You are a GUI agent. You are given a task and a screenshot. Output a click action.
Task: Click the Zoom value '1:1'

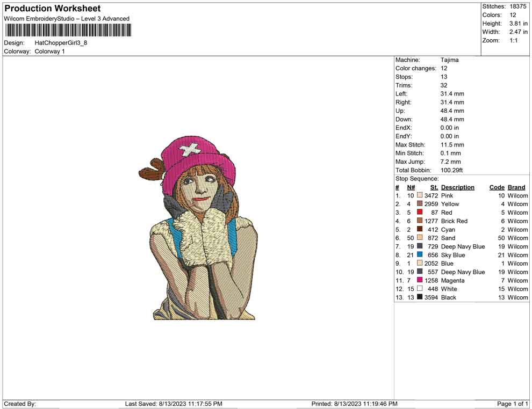(x=513, y=40)
